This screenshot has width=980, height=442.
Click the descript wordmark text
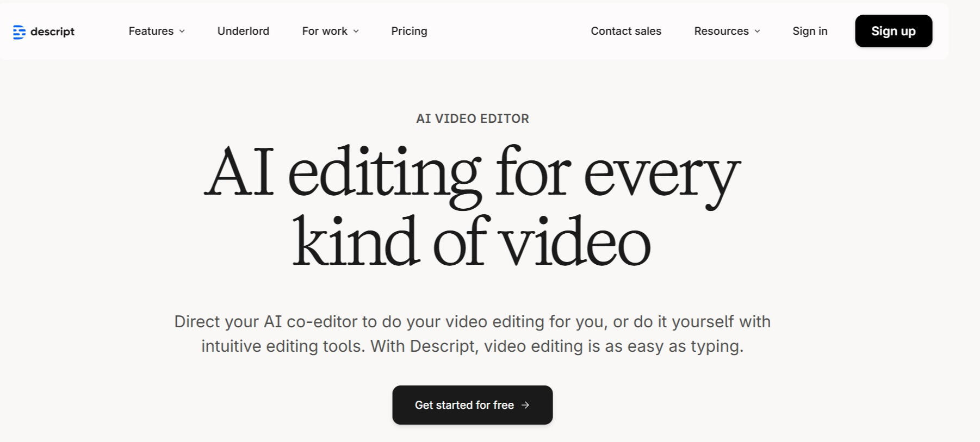pyautogui.click(x=52, y=32)
